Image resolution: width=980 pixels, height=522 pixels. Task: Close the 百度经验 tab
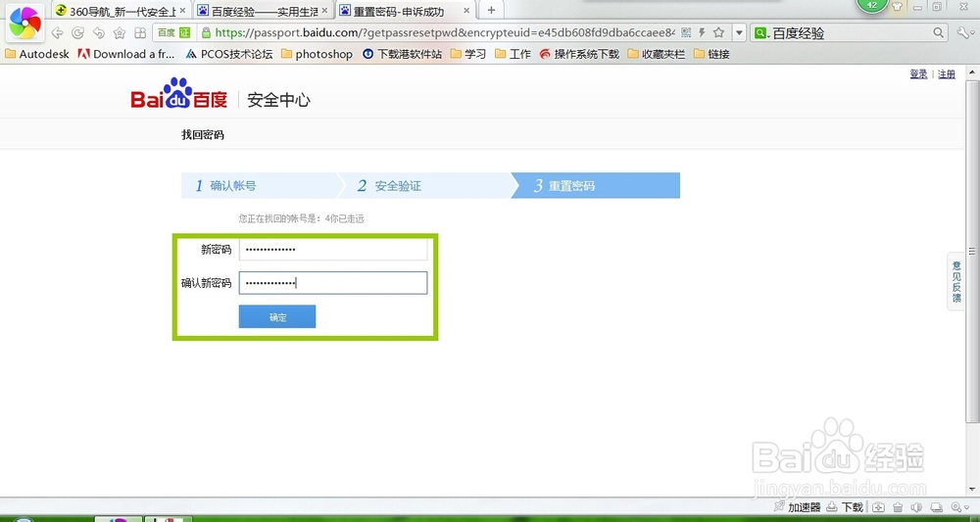click(x=324, y=11)
